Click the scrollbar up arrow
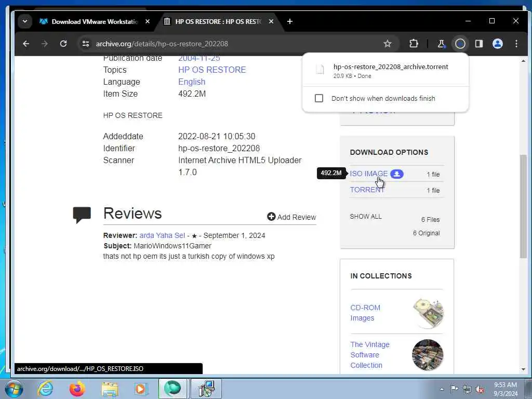 tap(523, 61)
